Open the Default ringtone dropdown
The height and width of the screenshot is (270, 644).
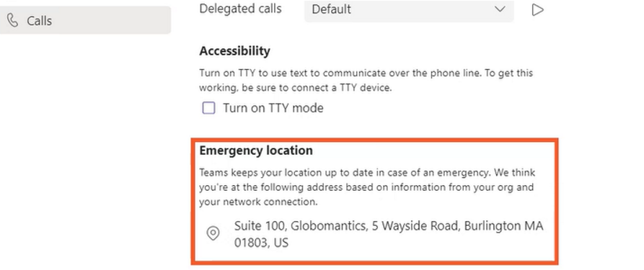(409, 9)
